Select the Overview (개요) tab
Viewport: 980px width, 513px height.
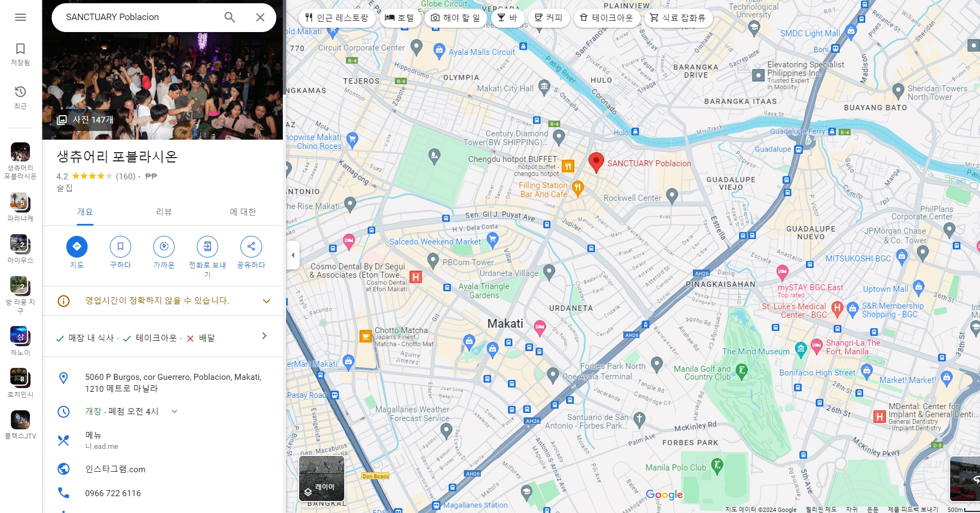85,212
